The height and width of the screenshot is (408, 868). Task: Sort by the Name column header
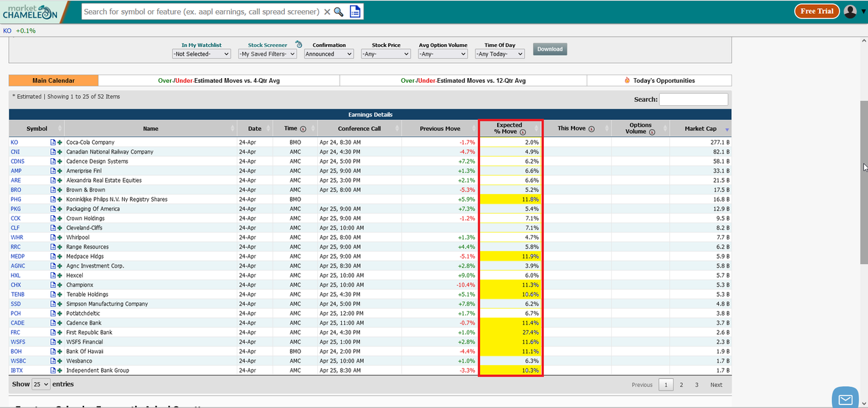(151, 128)
